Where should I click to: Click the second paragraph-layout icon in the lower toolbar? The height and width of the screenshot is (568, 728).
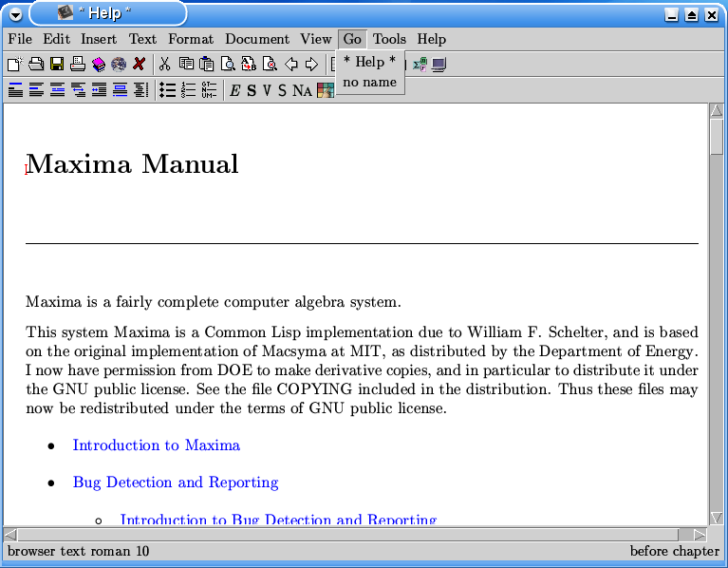[36, 89]
